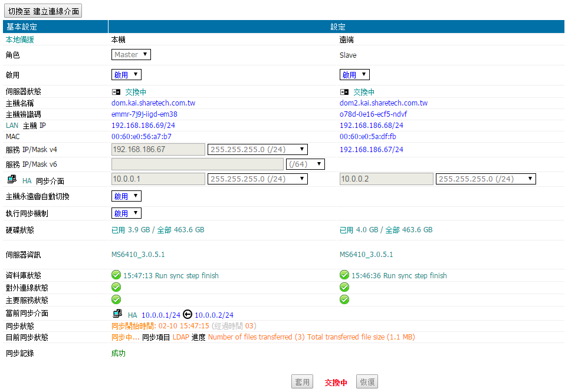Image resolution: width=565 pixels, height=392 pixels.
Task: Click the HA sync interface network icon
Action: (12, 180)
